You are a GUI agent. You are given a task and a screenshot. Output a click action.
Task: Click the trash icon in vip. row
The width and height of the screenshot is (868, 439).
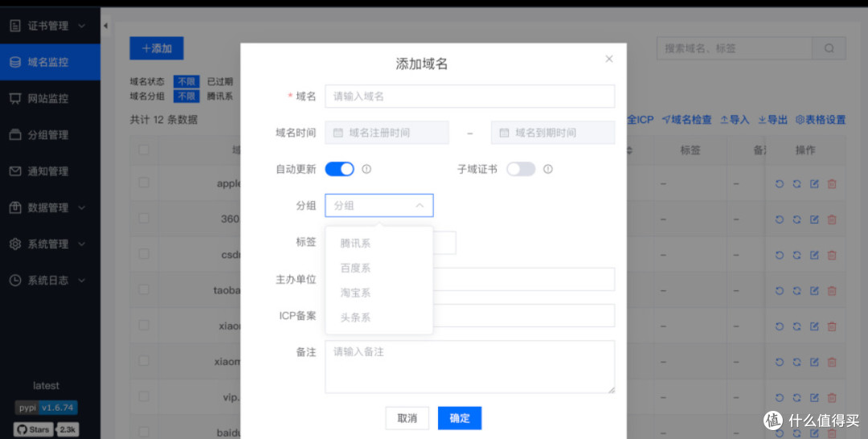(x=832, y=397)
